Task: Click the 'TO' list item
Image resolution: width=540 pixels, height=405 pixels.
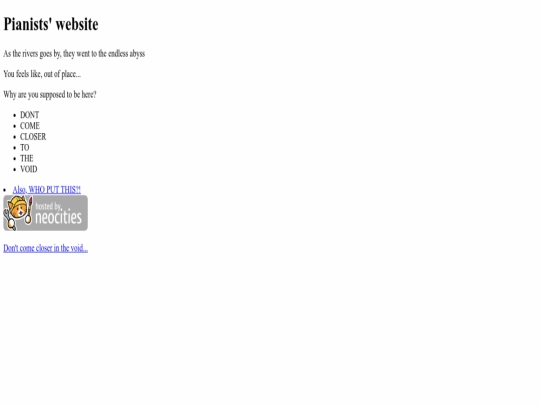Action: (x=25, y=148)
